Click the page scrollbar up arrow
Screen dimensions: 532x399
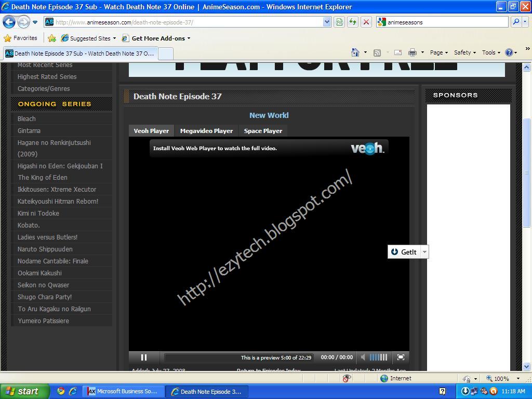[x=527, y=67]
